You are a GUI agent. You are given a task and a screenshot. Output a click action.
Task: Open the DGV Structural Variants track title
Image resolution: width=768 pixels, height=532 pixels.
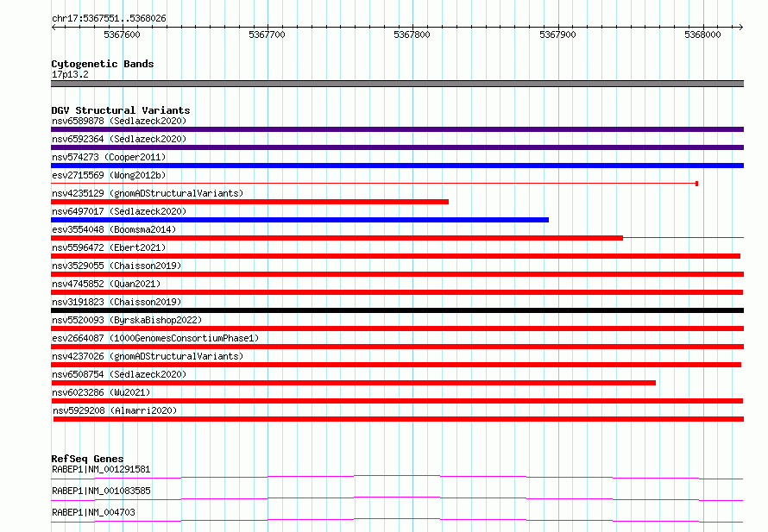[x=121, y=110]
